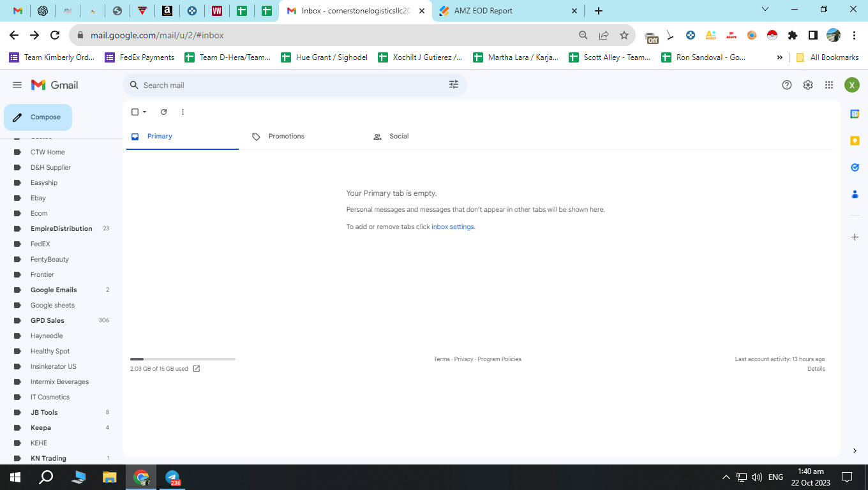Hide the side panel chevron arrow
This screenshot has height=490, width=868.
click(855, 450)
